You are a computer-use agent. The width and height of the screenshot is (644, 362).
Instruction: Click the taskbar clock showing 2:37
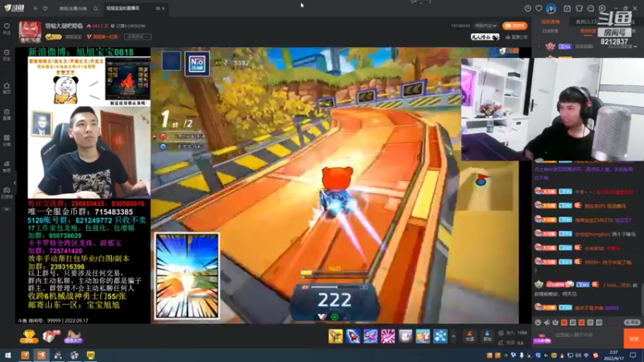coord(613,355)
